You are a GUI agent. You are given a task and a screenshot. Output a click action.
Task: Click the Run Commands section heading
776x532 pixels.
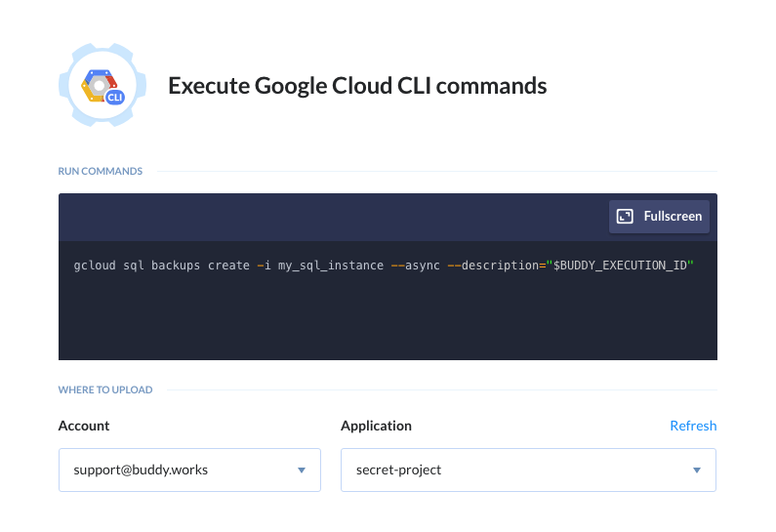point(100,171)
